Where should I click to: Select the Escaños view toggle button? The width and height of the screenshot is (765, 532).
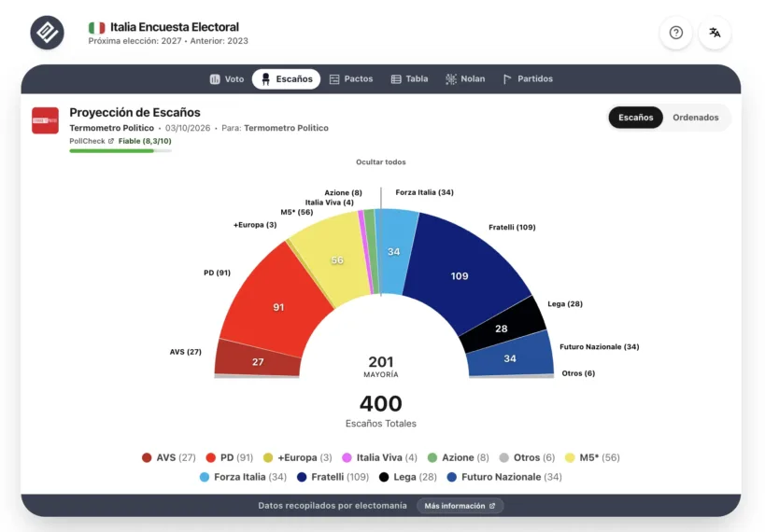tap(636, 118)
